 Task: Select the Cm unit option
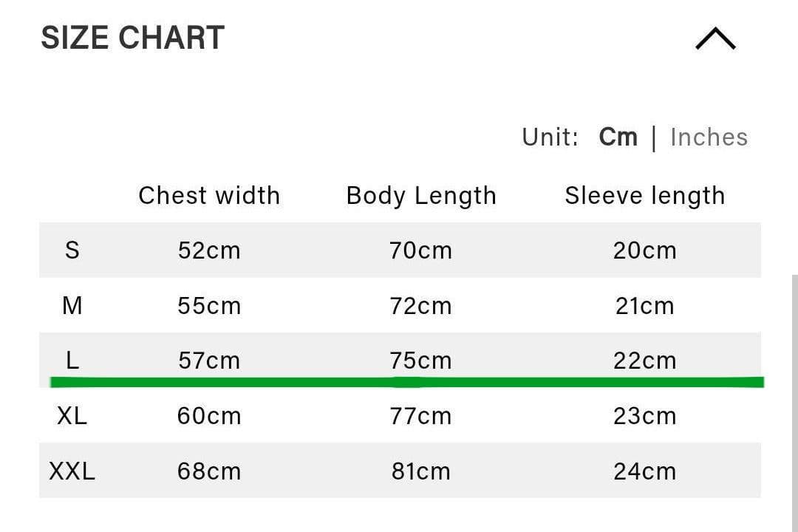[x=618, y=137]
